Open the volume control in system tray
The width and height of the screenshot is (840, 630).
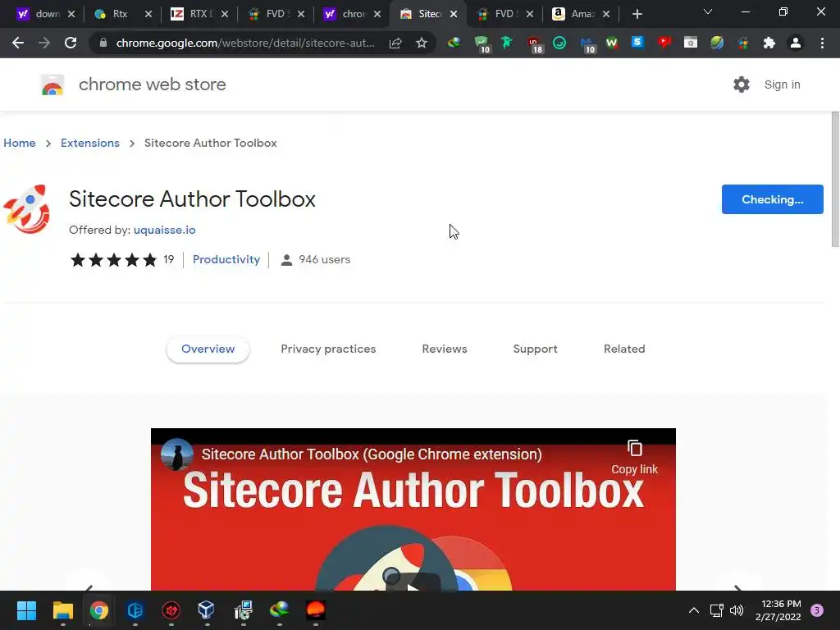tap(737, 610)
